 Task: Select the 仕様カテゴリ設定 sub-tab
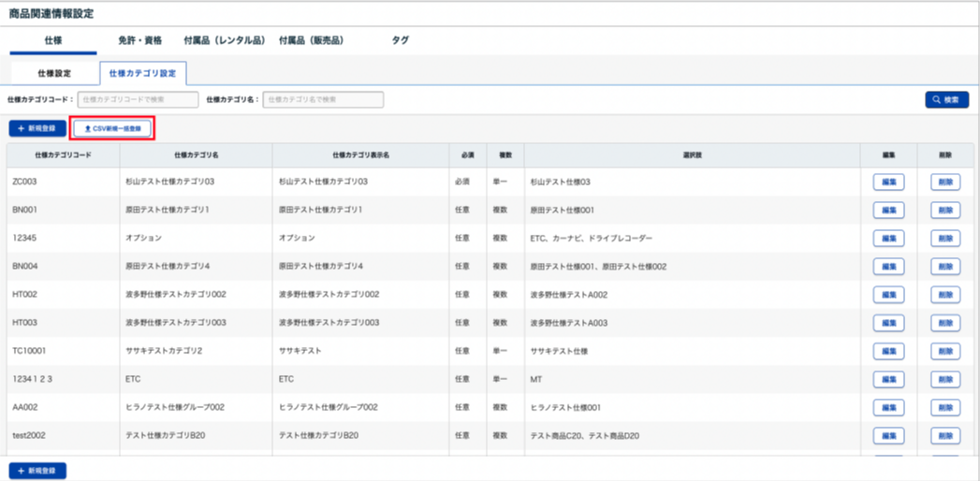(143, 72)
